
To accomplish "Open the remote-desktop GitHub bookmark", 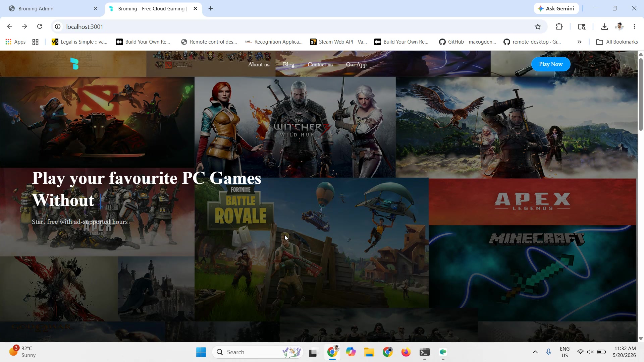I will 532,42.
